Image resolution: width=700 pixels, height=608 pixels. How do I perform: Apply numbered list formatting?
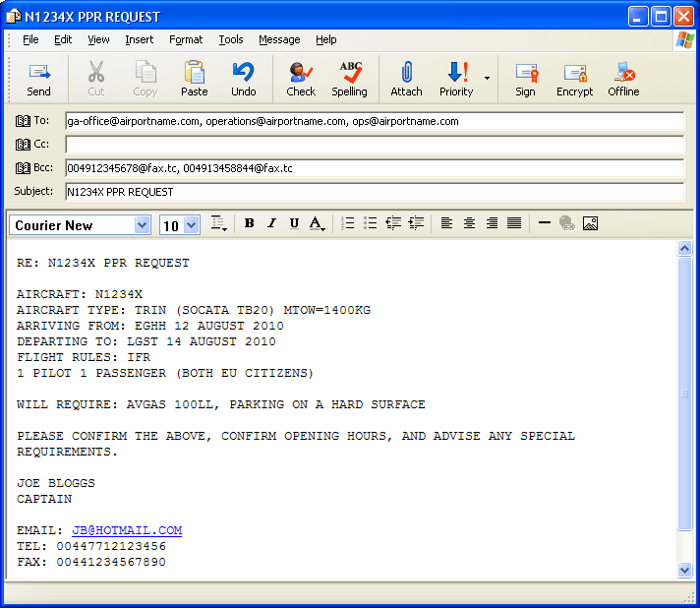347,223
